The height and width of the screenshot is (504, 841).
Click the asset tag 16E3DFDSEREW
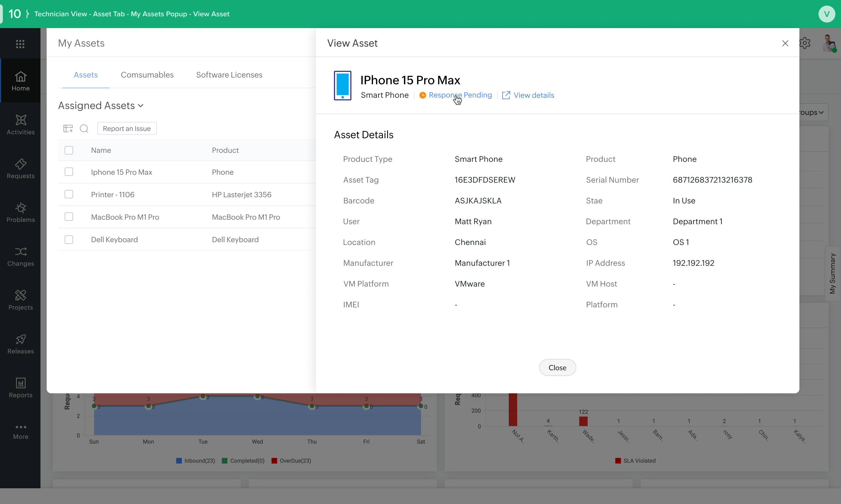485,180
